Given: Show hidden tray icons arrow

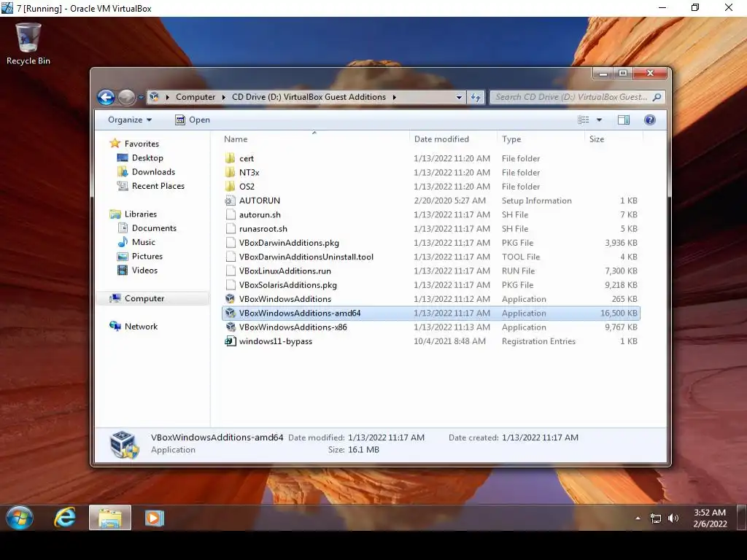Looking at the screenshot, I should pyautogui.click(x=638, y=518).
